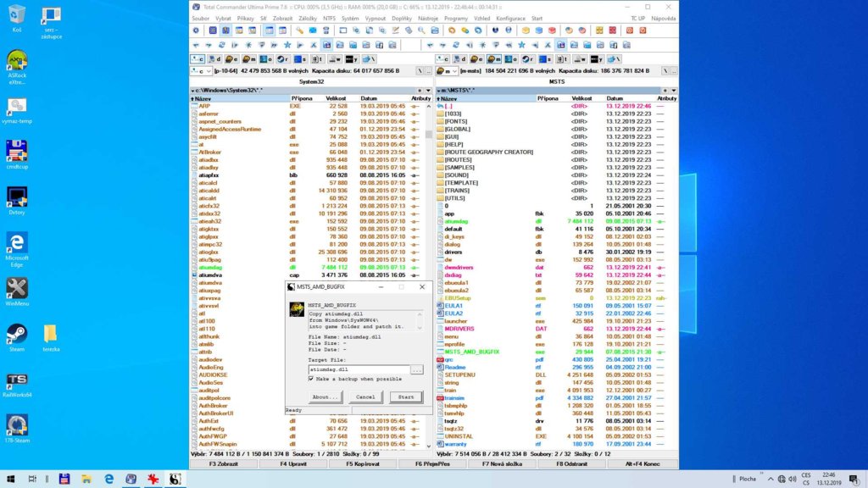
Task: Click Microsoft Edge icon in taskbar
Action: pyautogui.click(x=108, y=479)
